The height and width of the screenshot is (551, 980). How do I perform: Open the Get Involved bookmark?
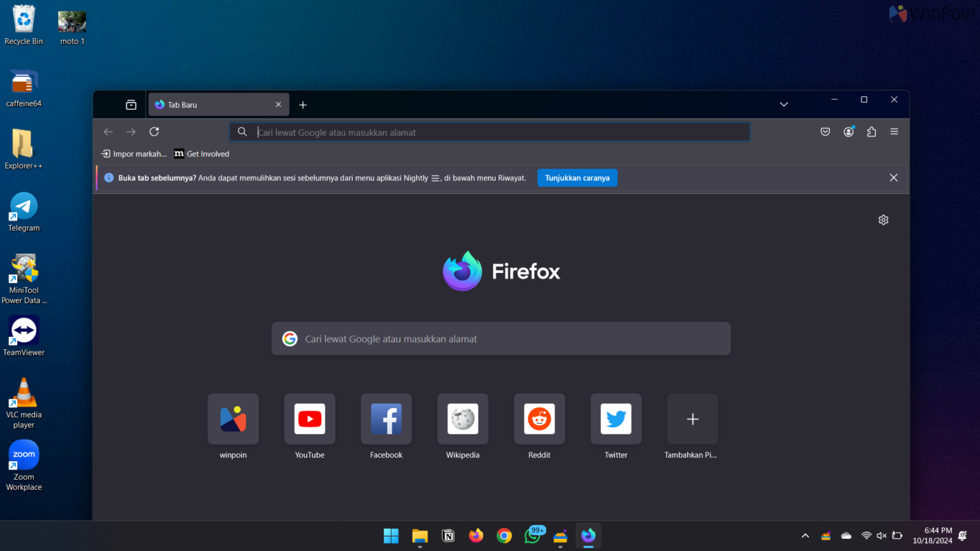tap(201, 154)
